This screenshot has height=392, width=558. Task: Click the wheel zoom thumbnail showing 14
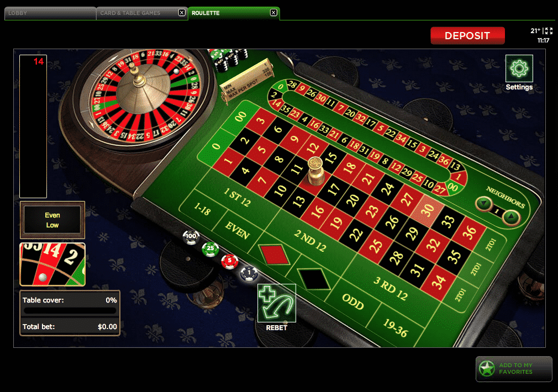click(x=52, y=264)
